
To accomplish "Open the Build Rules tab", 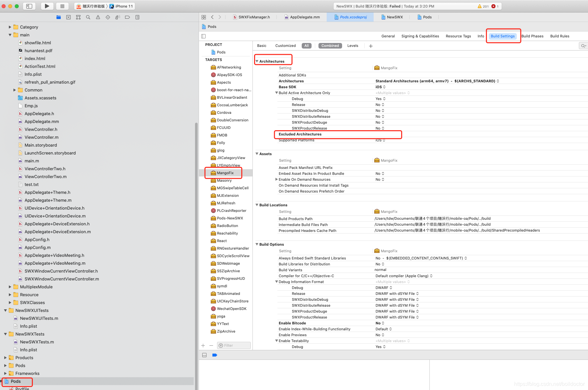I will [560, 36].
